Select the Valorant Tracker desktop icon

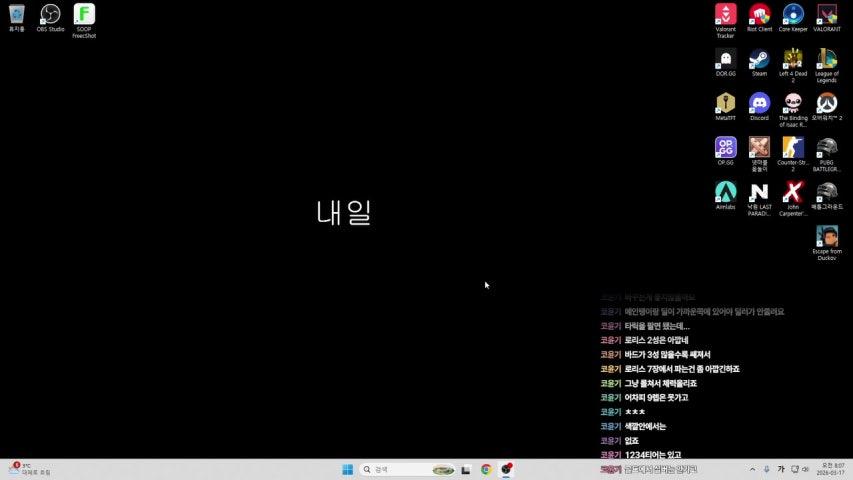726,14
